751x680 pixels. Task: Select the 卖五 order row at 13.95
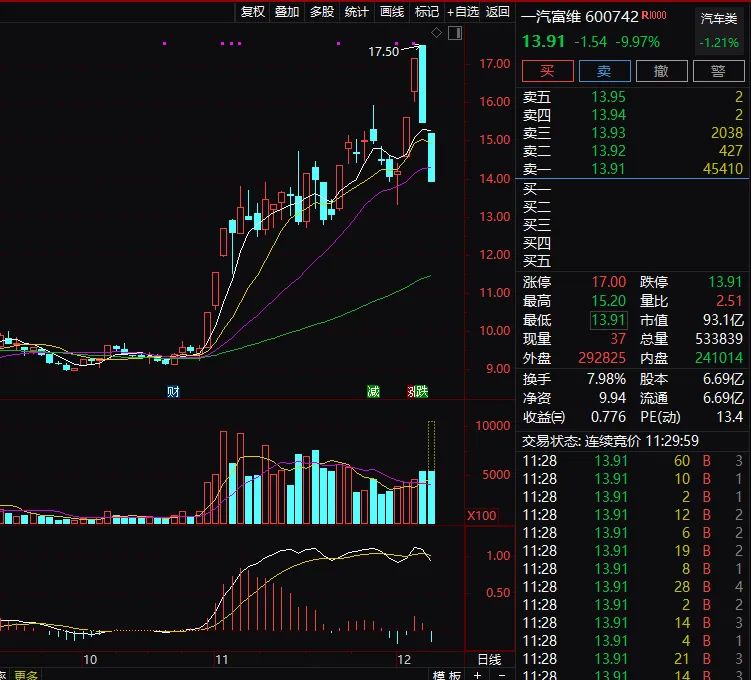pyautogui.click(x=633, y=97)
